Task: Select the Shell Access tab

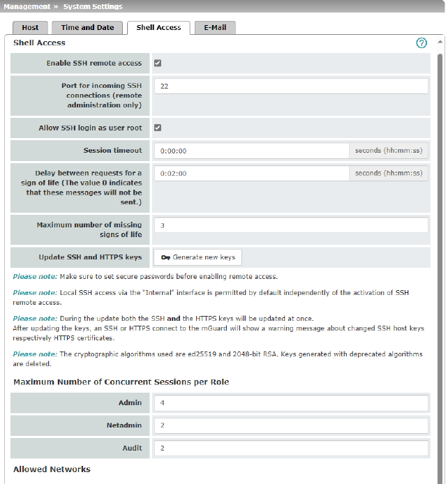Action: click(158, 28)
